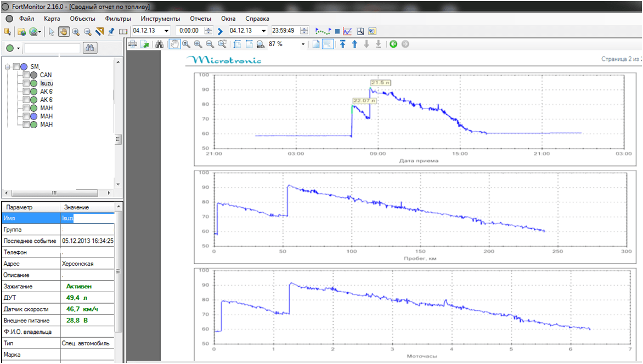Screen dimensions: 643x364
Task: Print the fuel report
Action: pyautogui.click(x=132, y=44)
